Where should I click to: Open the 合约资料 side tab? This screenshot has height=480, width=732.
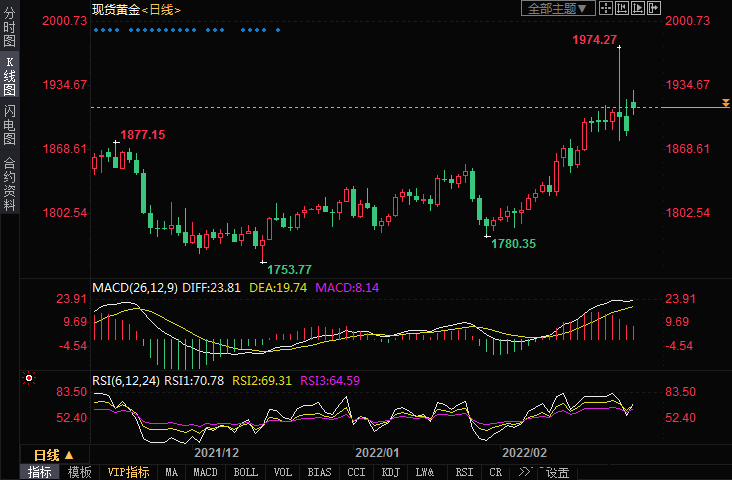click(x=9, y=184)
